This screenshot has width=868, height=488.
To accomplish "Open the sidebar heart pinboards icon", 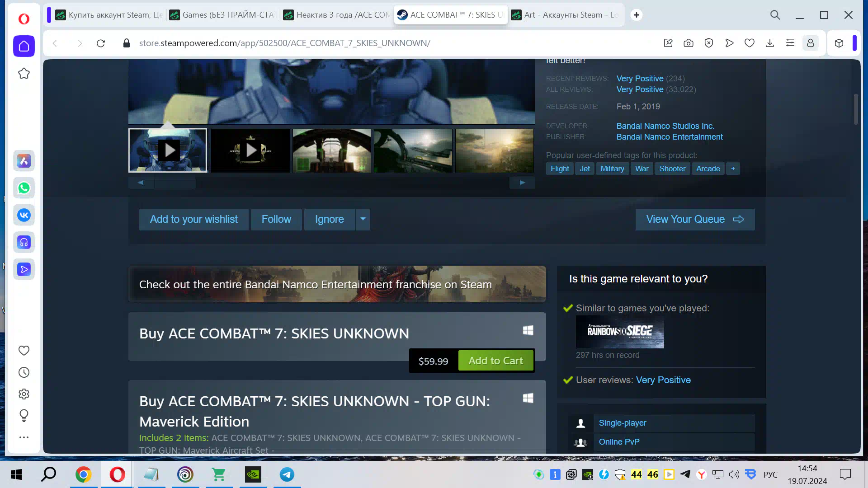I will [x=24, y=351].
